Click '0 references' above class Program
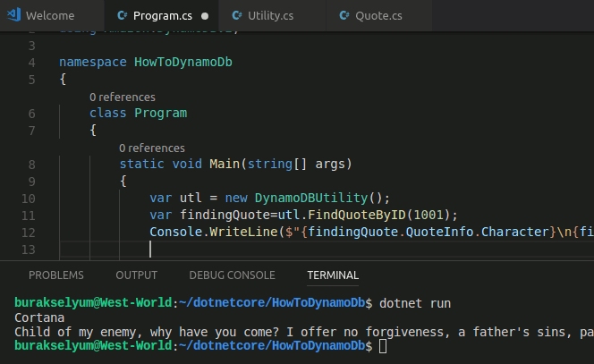This screenshot has width=594, height=364. click(123, 97)
